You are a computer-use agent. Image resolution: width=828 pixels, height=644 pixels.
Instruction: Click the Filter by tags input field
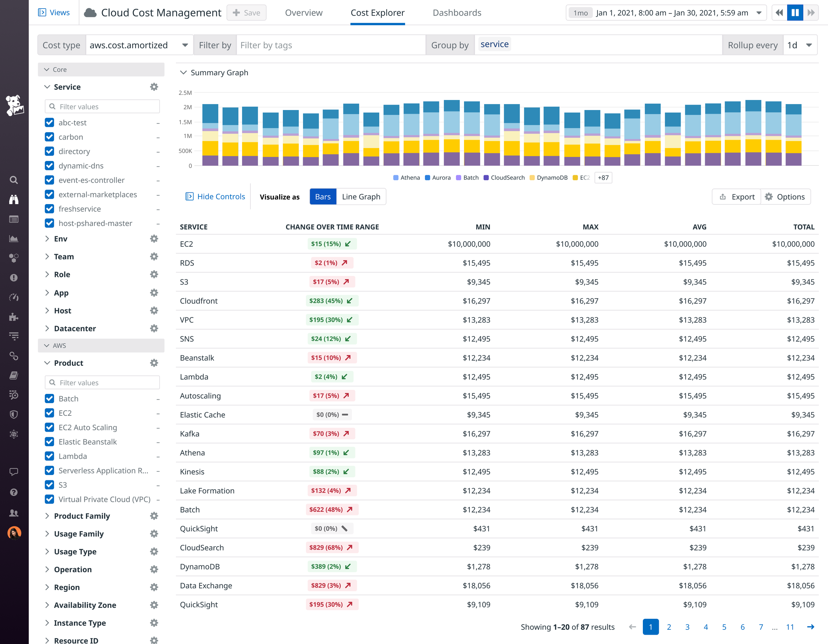pos(331,45)
